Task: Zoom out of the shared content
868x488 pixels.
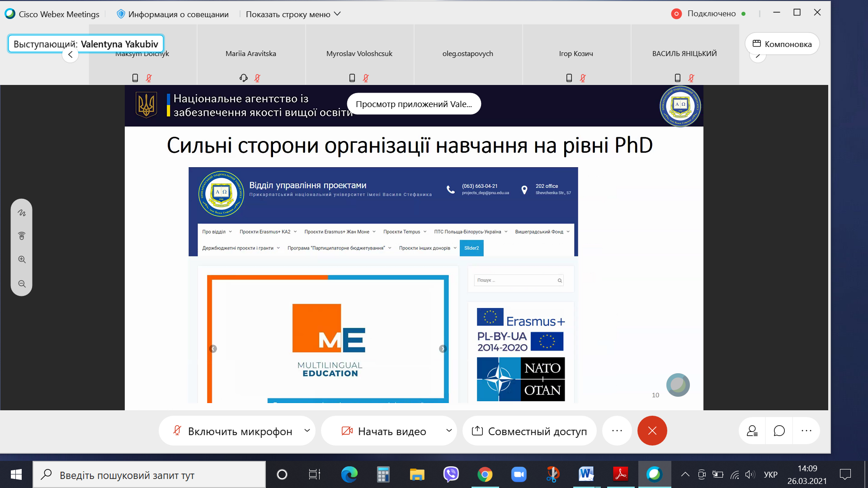Action: [x=22, y=284]
